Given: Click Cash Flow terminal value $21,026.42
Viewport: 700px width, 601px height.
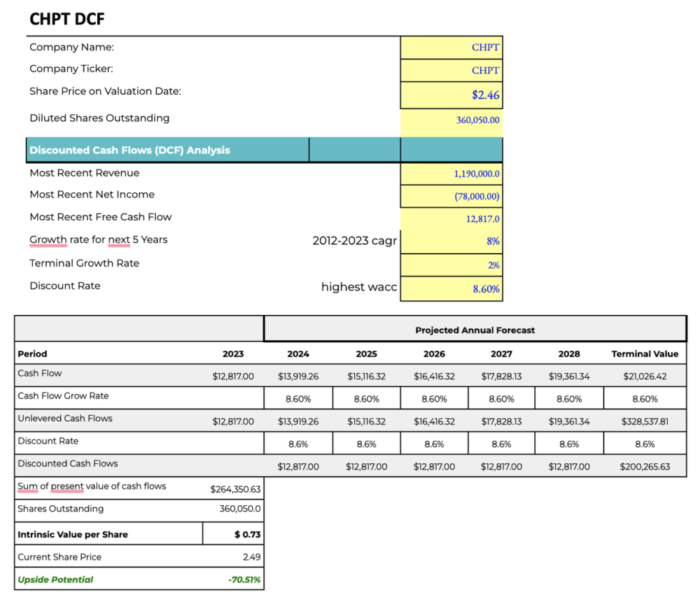Looking at the screenshot, I should click(645, 376).
